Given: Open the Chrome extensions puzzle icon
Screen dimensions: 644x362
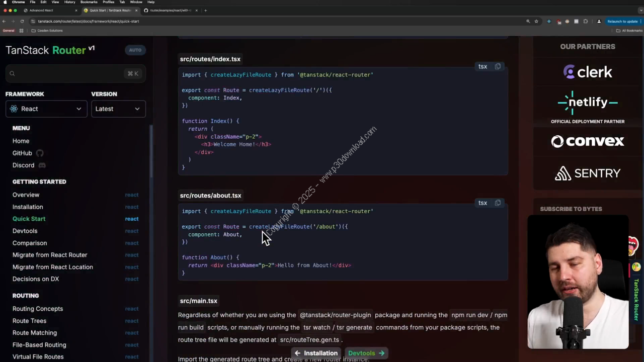Looking at the screenshot, I should pyautogui.click(x=586, y=21).
